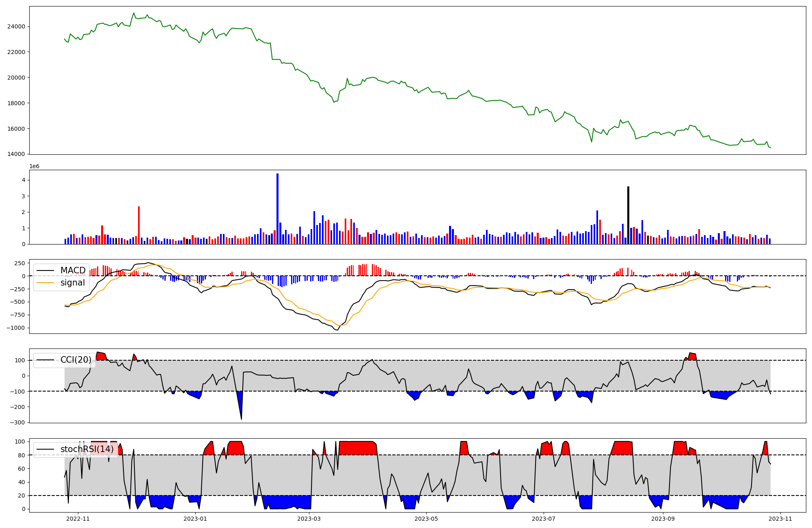Click the −300 CCI axis label
Viewport: 812px width, 528px height.
point(18,422)
